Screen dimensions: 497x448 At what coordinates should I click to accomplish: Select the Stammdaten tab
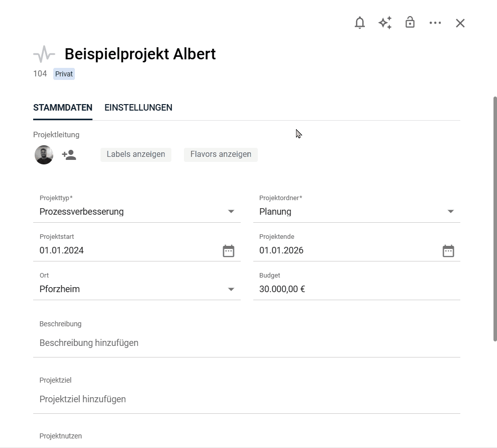[x=63, y=108]
